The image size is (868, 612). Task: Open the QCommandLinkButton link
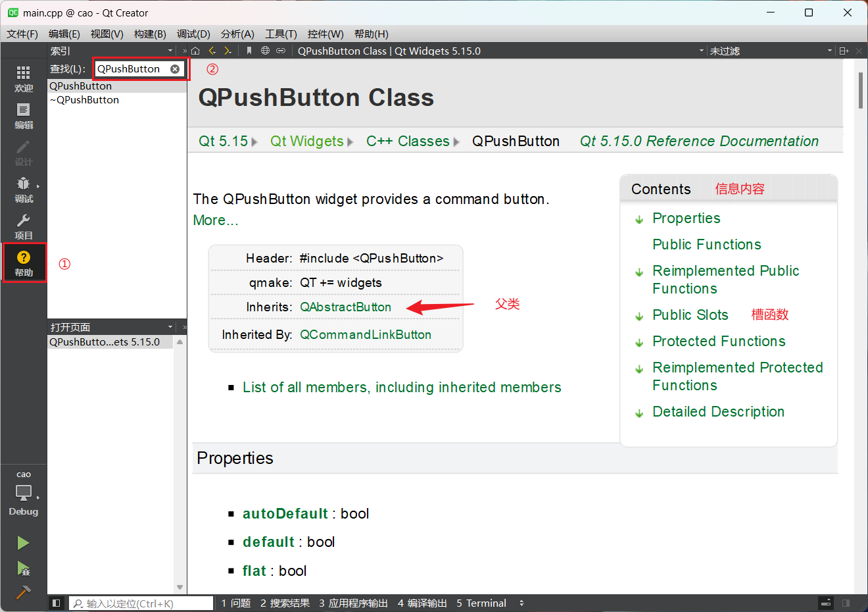pyautogui.click(x=366, y=334)
